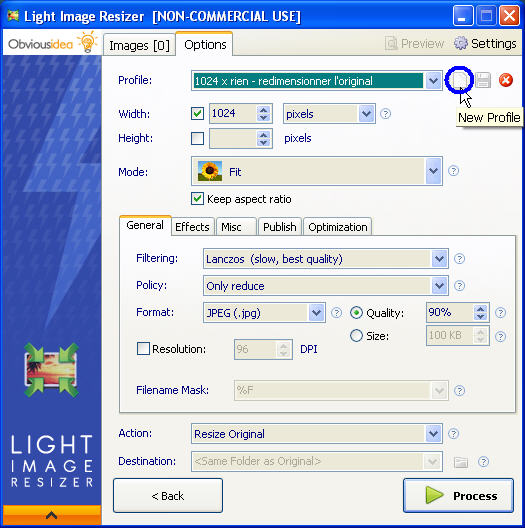This screenshot has height=528, width=525.
Task: Select the Size radio button
Action: click(x=356, y=335)
